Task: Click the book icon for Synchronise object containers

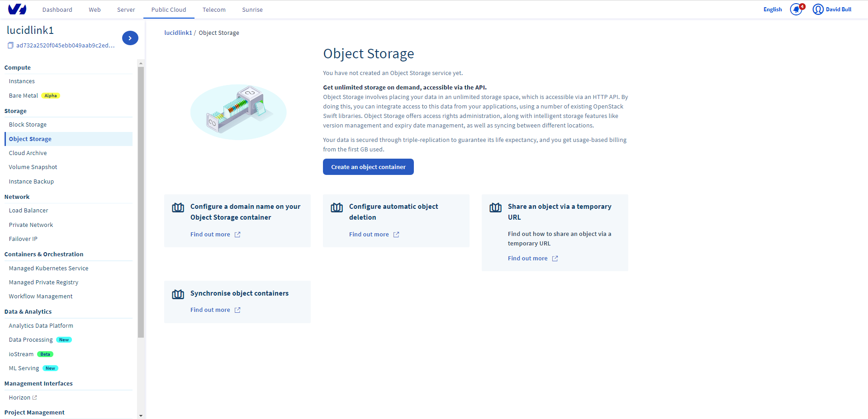Action: tap(178, 294)
